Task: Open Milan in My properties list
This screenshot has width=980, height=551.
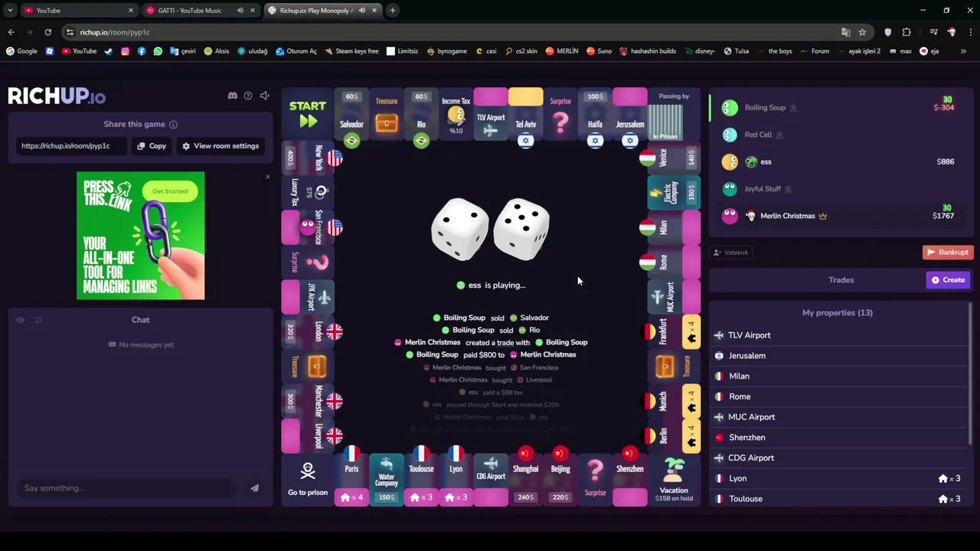Action: click(838, 376)
